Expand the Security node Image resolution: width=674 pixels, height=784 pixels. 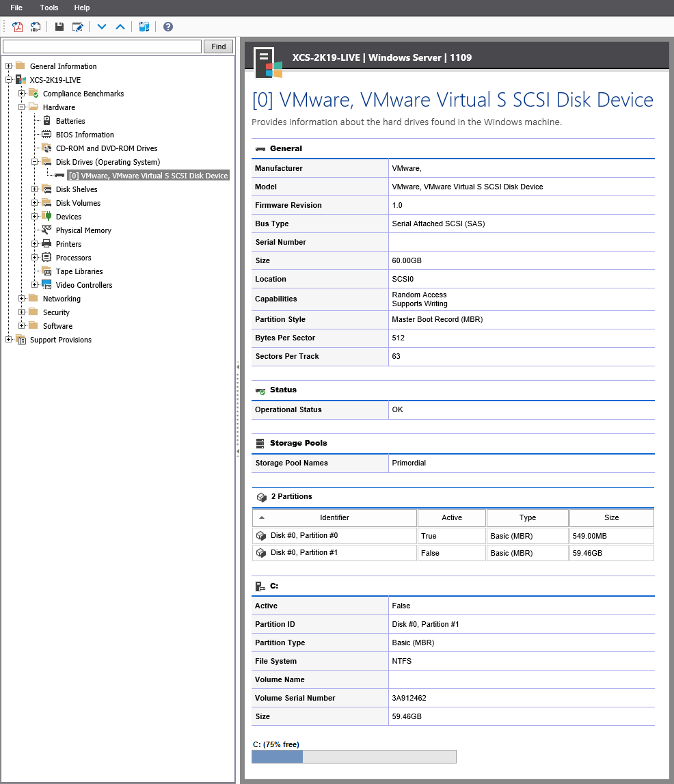[x=21, y=312]
